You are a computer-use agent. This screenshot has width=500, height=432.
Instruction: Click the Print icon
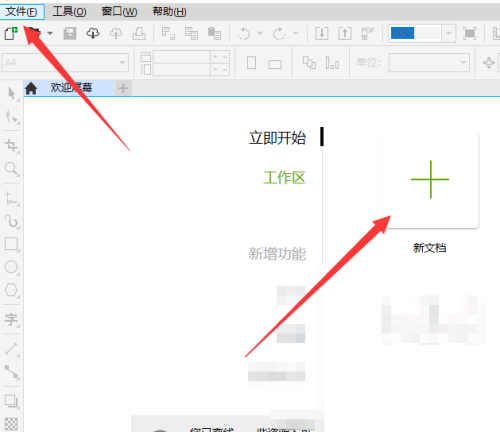139,33
